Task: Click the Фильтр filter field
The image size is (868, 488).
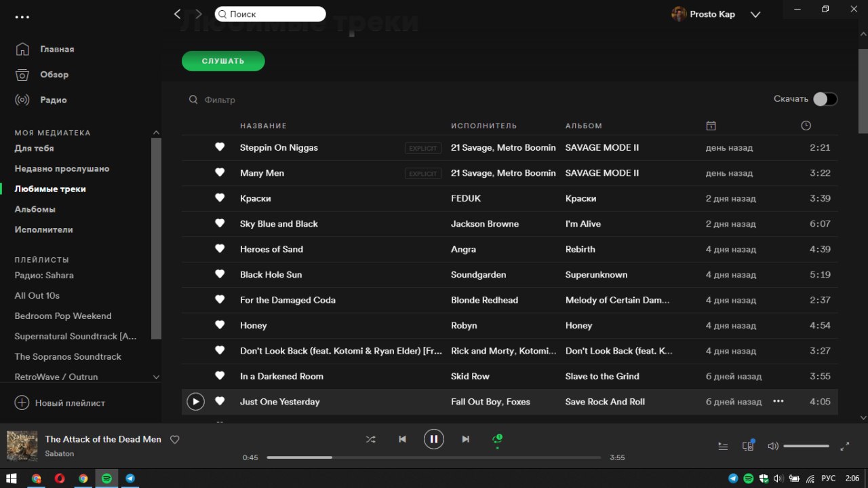Action: [220, 100]
